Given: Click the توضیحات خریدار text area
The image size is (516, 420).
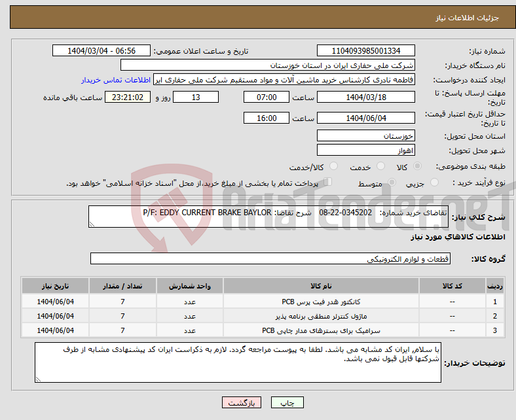Looking at the screenshot, I should (x=238, y=362).
